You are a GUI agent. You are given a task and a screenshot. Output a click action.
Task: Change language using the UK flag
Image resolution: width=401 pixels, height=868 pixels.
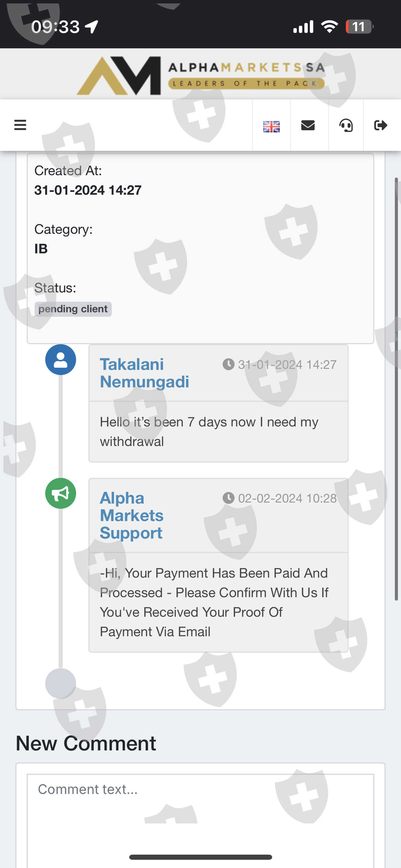tap(271, 126)
